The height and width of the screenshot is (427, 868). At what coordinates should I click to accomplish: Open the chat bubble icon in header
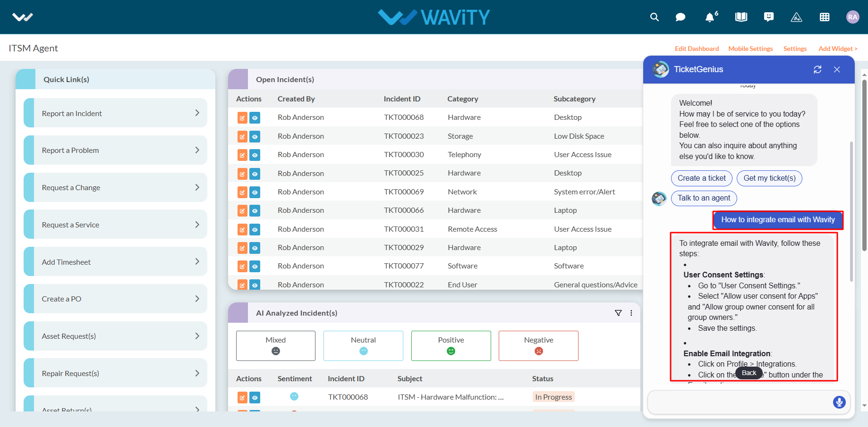pos(681,17)
